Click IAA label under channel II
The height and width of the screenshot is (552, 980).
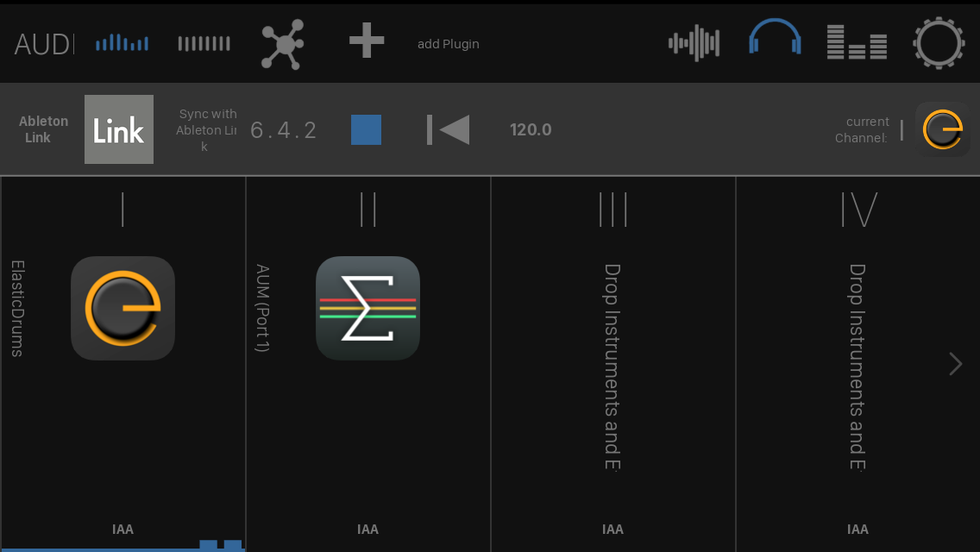pyautogui.click(x=367, y=530)
